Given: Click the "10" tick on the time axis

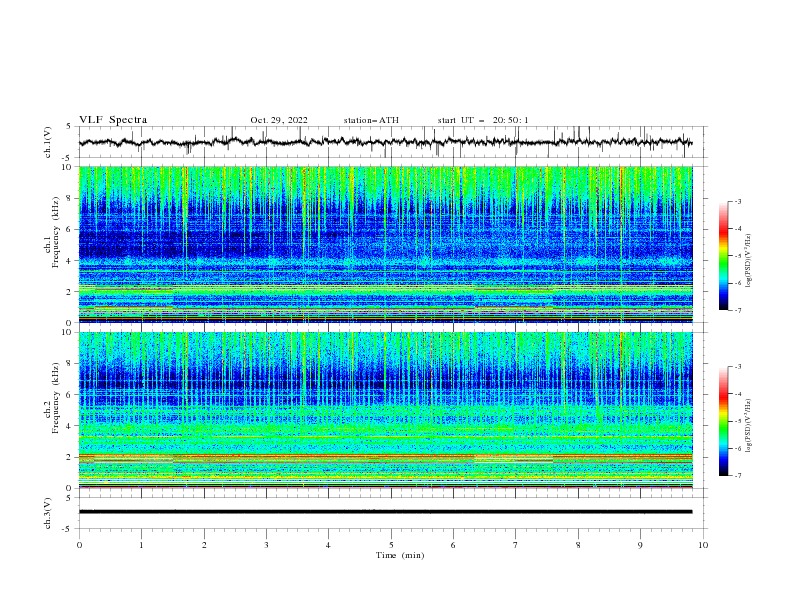Looking at the screenshot, I should tap(703, 545).
